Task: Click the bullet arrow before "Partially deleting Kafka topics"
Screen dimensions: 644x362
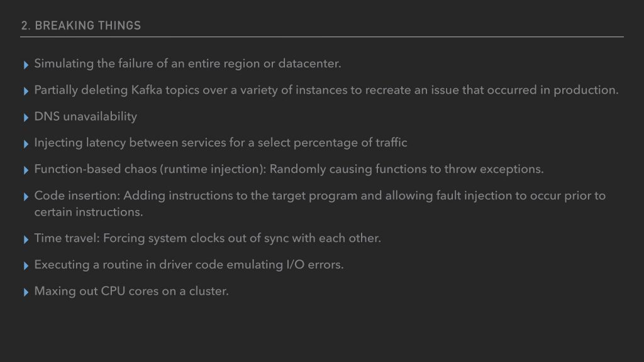Action: coord(26,91)
